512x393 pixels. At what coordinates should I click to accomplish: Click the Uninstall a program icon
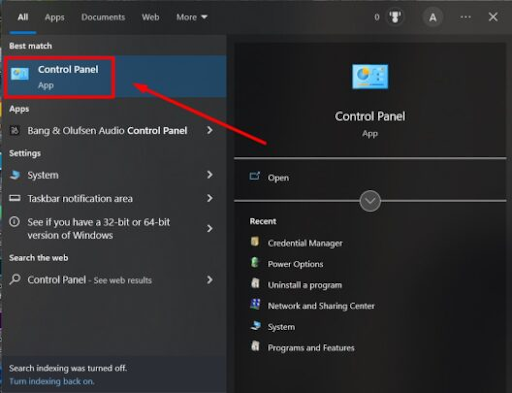(x=255, y=283)
